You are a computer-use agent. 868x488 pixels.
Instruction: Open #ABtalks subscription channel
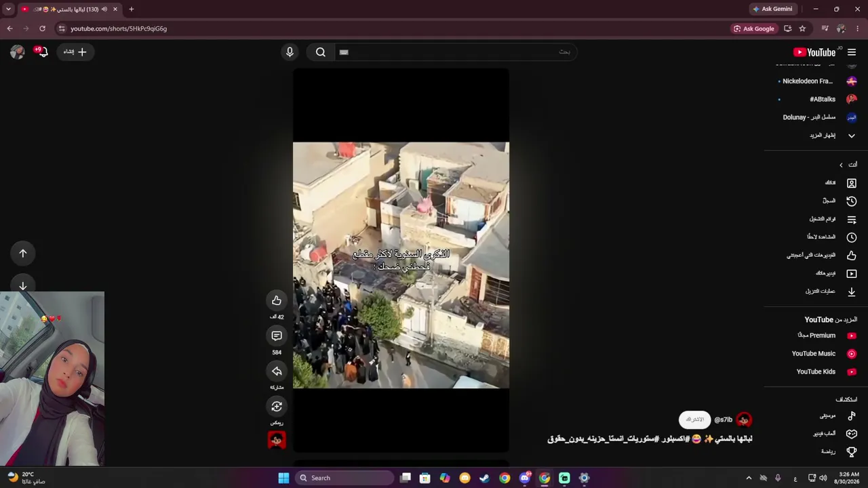coord(816,99)
